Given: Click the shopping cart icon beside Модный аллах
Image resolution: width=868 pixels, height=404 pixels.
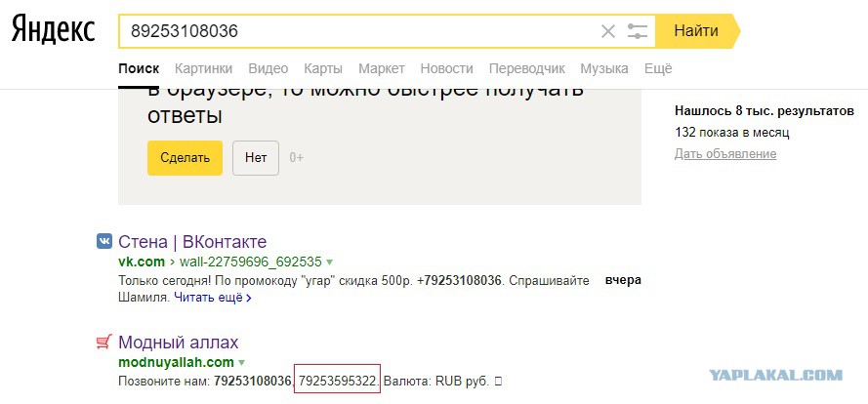Looking at the screenshot, I should [x=103, y=343].
